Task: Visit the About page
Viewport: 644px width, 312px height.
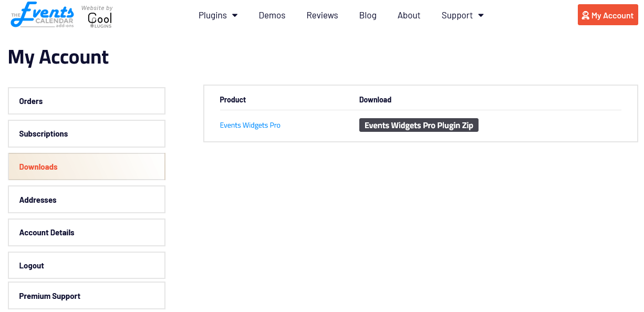Action: [409, 15]
